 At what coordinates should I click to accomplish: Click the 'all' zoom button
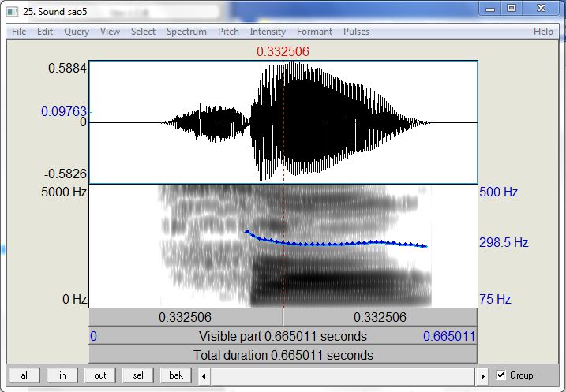click(25, 375)
